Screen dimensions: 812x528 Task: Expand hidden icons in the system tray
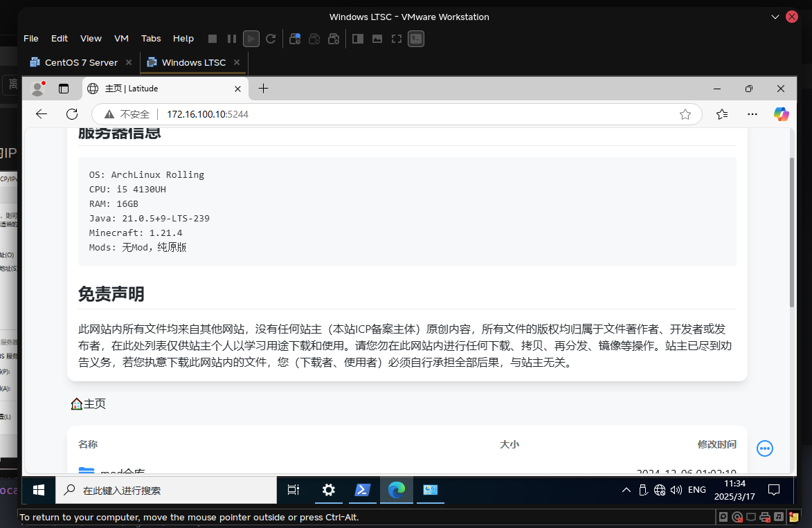(x=625, y=490)
